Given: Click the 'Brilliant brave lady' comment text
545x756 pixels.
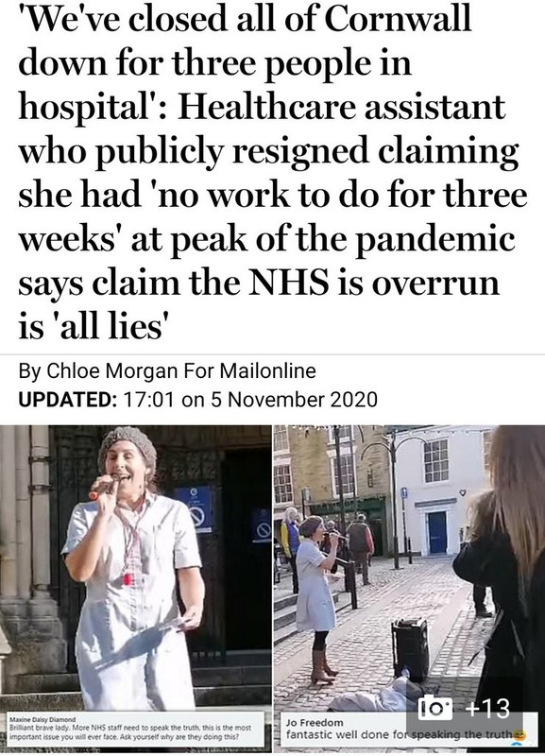Looking at the screenshot, I should pos(130,733).
